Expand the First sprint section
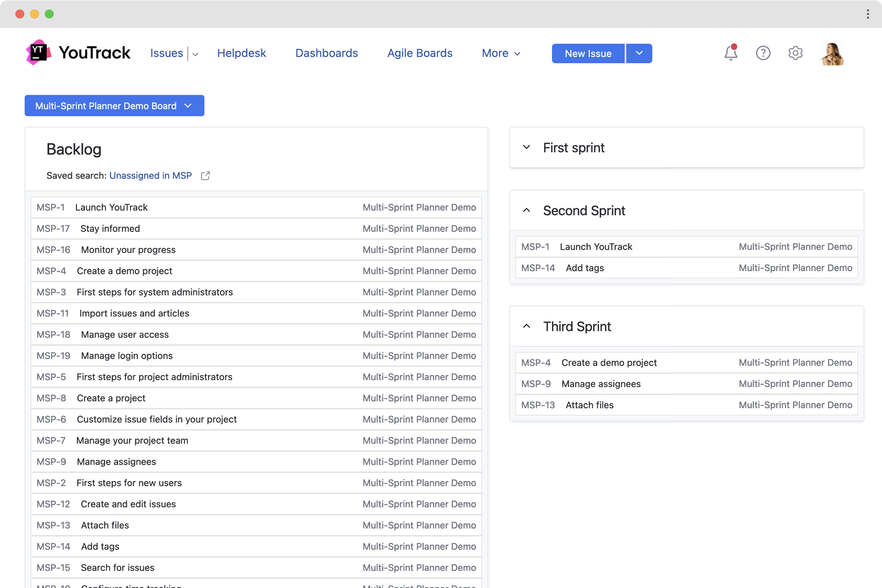Screen dimensions: 882x588 click(x=527, y=147)
